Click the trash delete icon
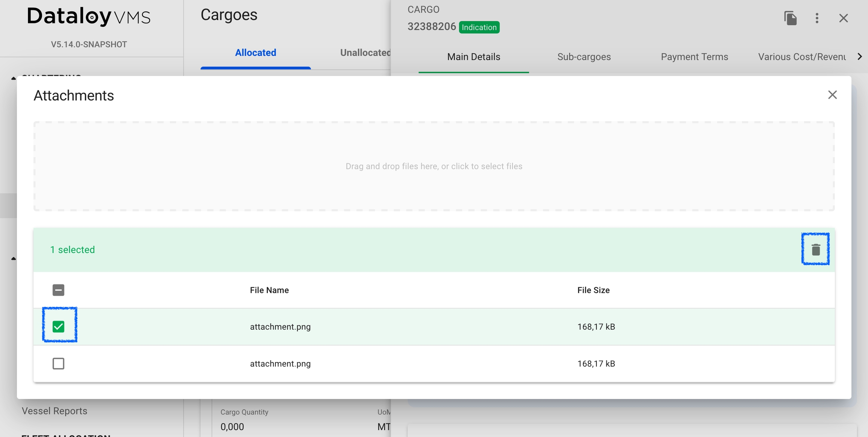The height and width of the screenshot is (437, 868). 815,249
